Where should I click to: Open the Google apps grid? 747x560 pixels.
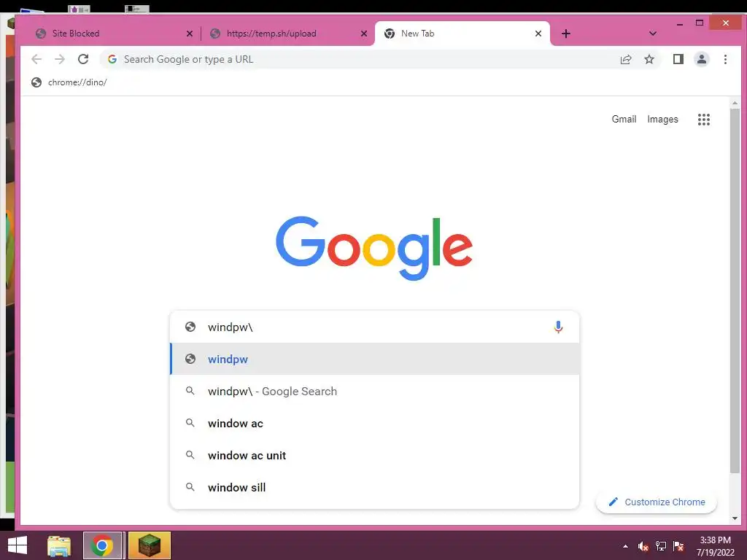704,120
